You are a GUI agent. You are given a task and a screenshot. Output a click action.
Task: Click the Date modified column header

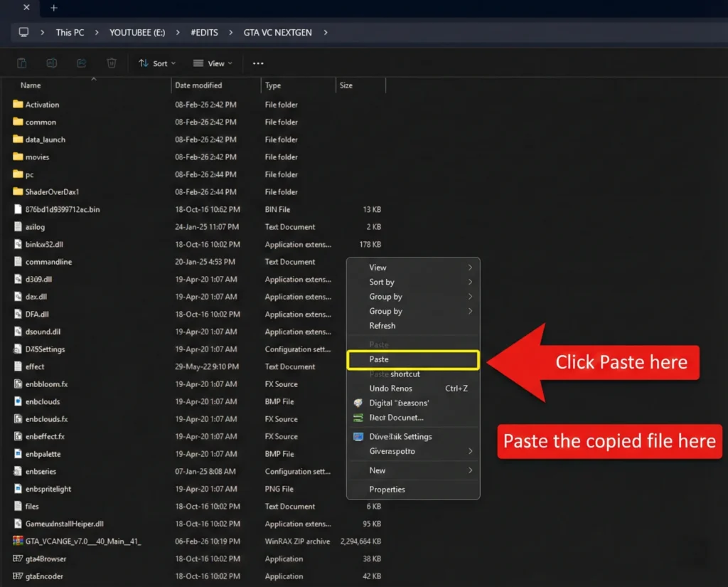[x=199, y=85]
